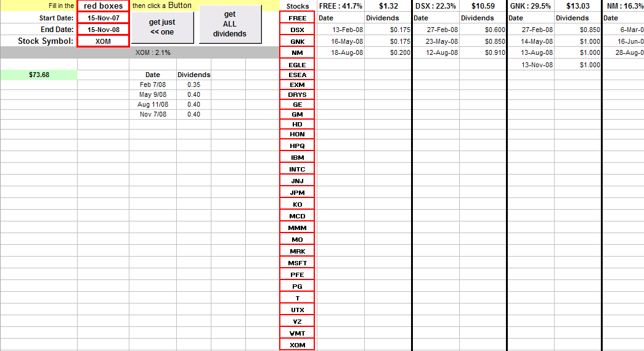644x351 pixels.
Task: Click the 'red boxes' header cell
Action: tap(104, 6)
